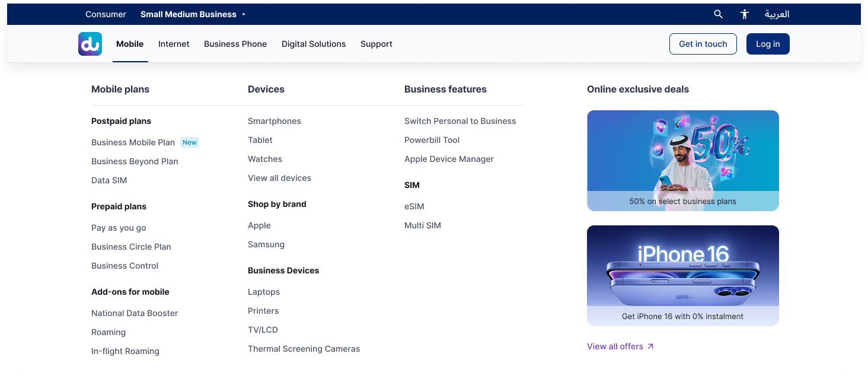Screen dimensions: 868x376
Task: Click the Business Devices heading
Action: click(x=283, y=270)
